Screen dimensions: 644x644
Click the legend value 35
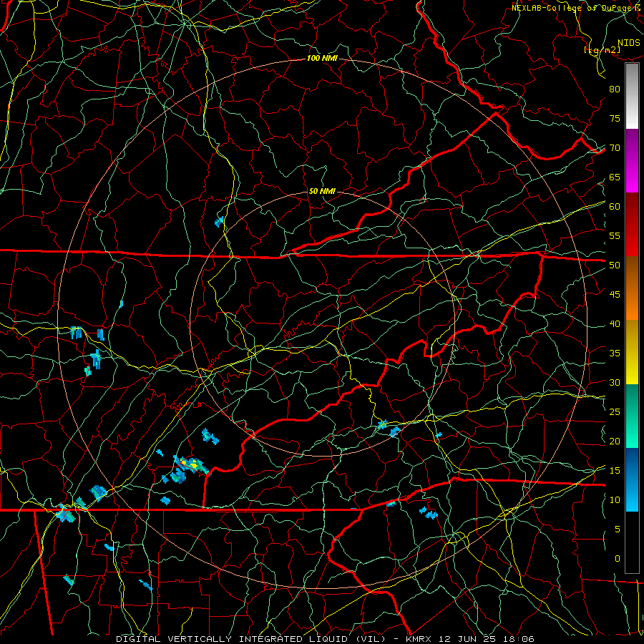coord(615,353)
